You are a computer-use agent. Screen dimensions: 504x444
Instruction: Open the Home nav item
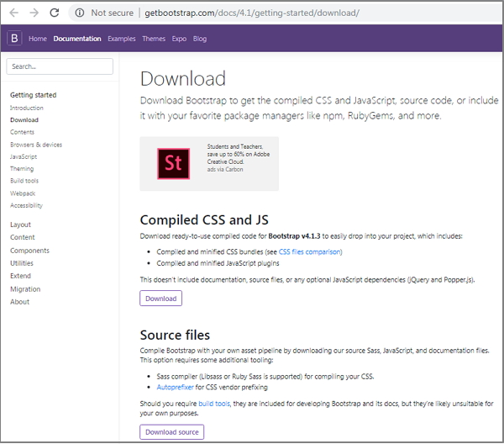pos(38,39)
